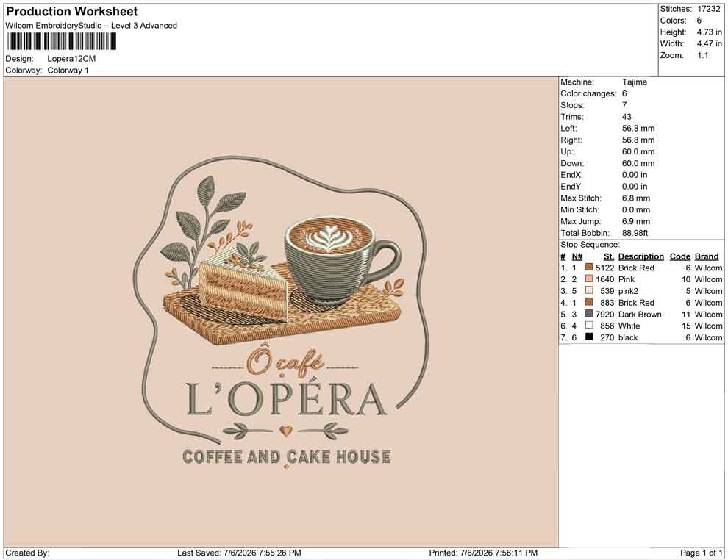
Task: Click the Page 1 of 1 indicator
Action: (701, 553)
